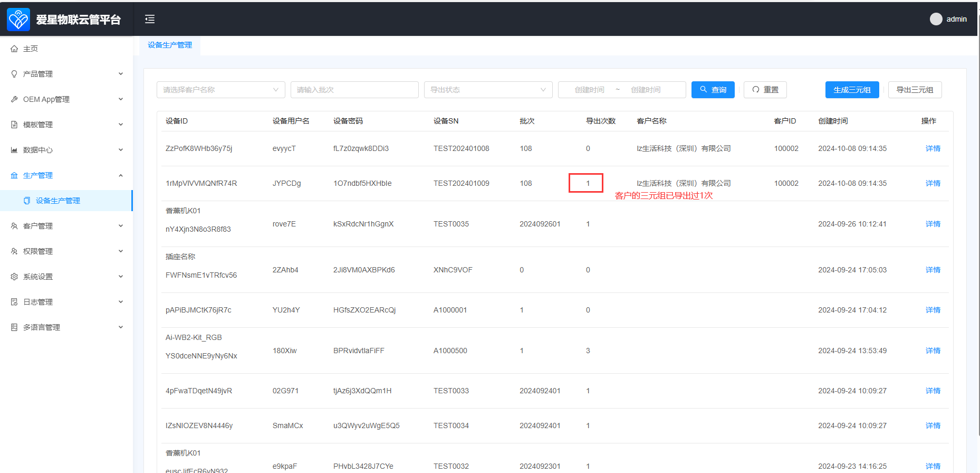This screenshot has width=980, height=473.
Task: Expand the 多语言管理 chevron
Action: (121, 327)
